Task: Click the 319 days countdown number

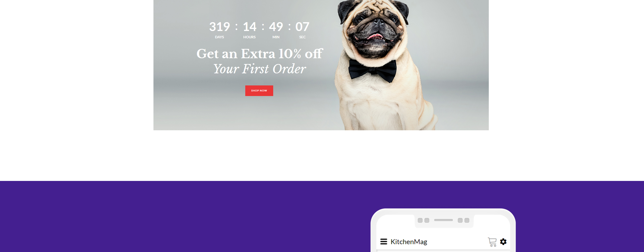Action: [220, 27]
